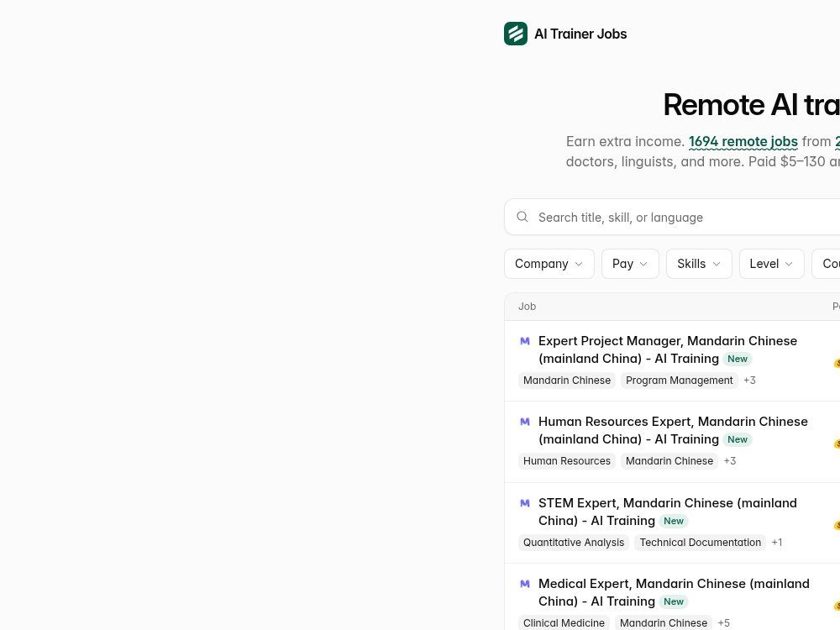Click New badge on Expert Project Manager job

coord(738,359)
